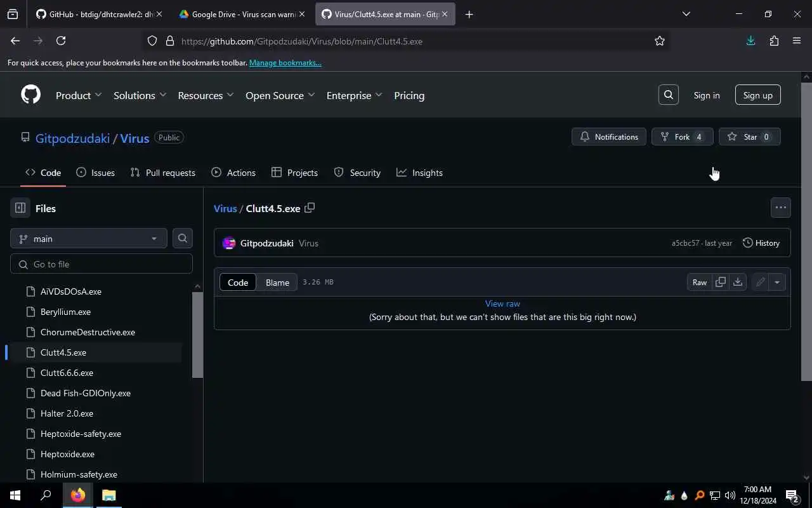Screen dimensions: 812x508
Task: Click Sign in
Action: click(707, 95)
